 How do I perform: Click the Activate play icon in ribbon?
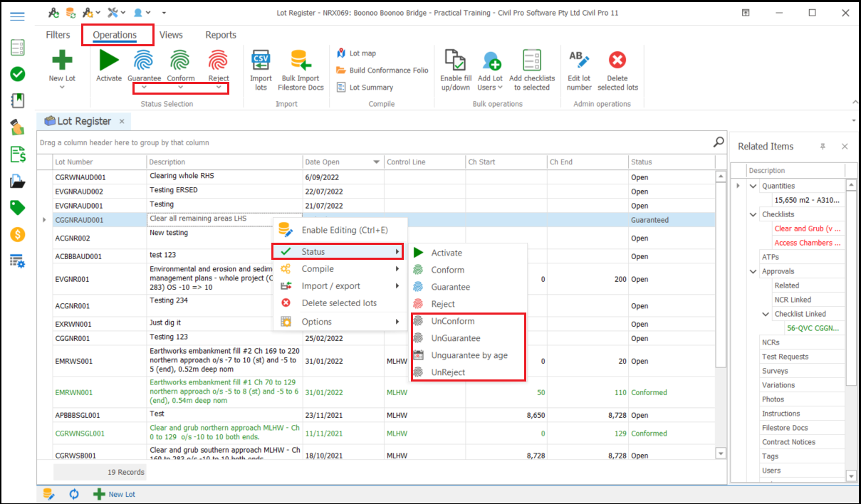pos(109,59)
